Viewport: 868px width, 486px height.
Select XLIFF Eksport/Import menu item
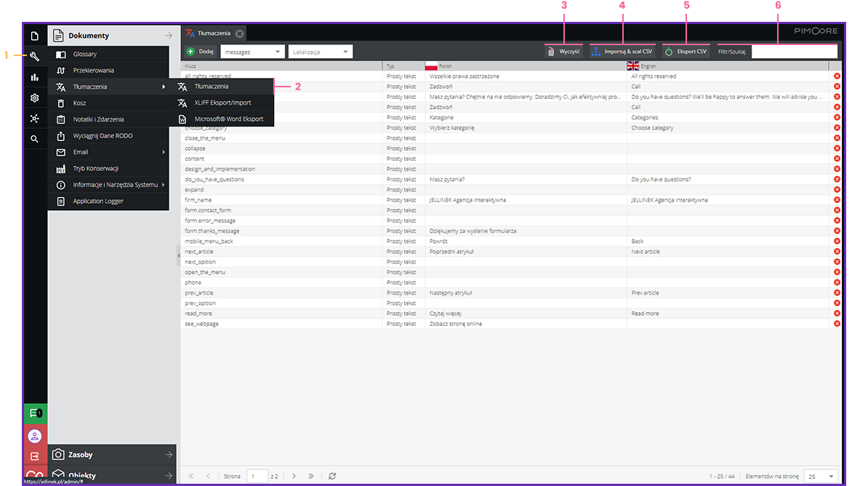click(x=222, y=103)
